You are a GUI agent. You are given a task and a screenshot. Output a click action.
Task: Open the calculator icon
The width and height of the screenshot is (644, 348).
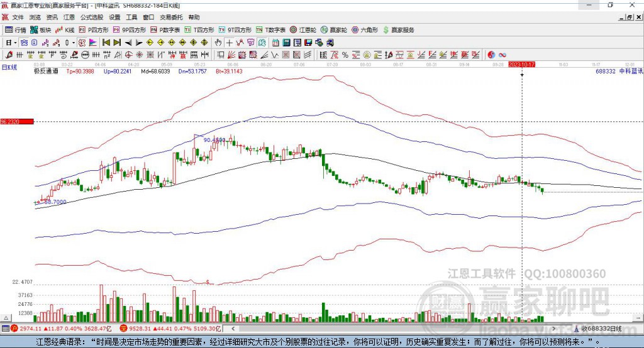tap(286, 43)
